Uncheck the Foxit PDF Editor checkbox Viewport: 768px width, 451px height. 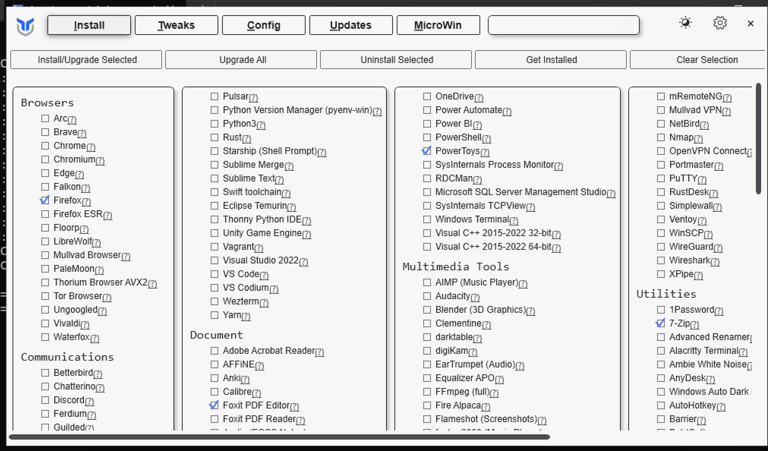click(x=214, y=405)
